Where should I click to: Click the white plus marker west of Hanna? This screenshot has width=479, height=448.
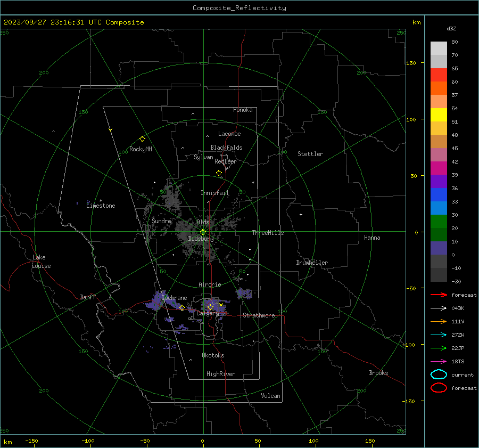tap(301, 214)
